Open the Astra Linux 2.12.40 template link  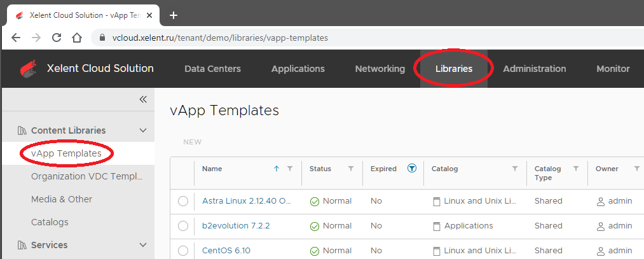[247, 201]
